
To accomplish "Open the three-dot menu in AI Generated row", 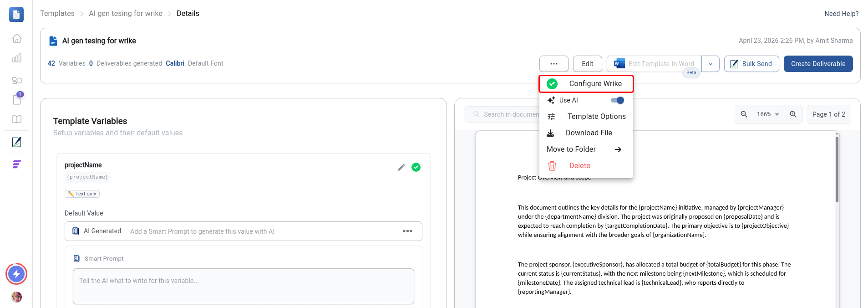I will click(407, 231).
